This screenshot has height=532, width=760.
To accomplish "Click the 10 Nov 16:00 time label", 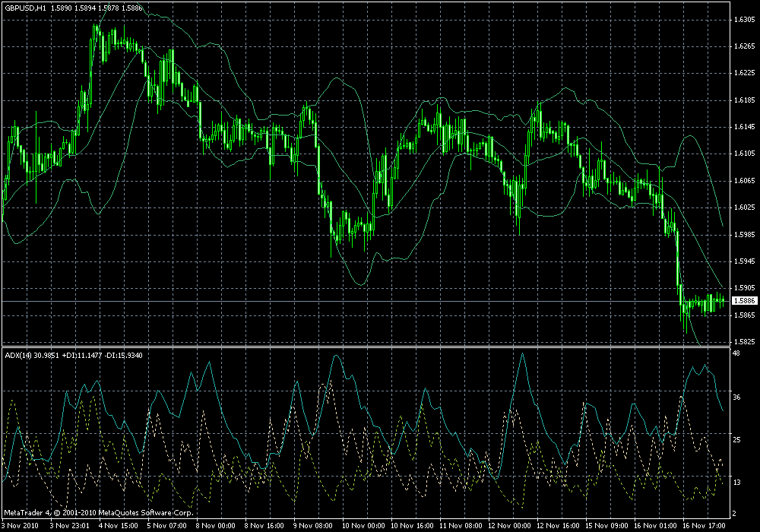I will 412,526.
